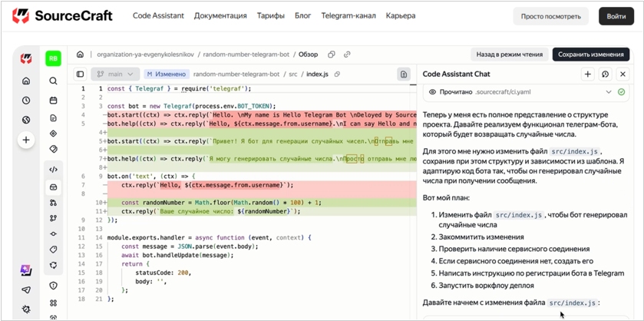Open the main branch dropdown
644x321 pixels.
coord(115,74)
